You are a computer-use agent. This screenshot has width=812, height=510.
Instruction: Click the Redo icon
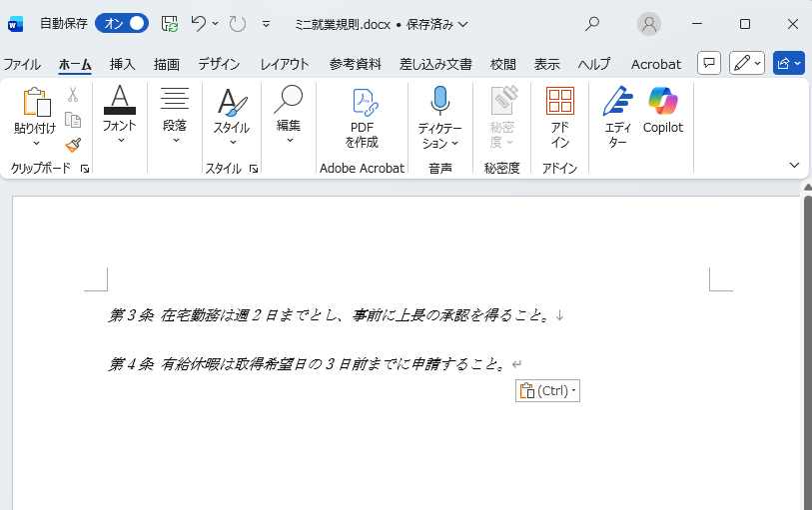[x=237, y=24]
